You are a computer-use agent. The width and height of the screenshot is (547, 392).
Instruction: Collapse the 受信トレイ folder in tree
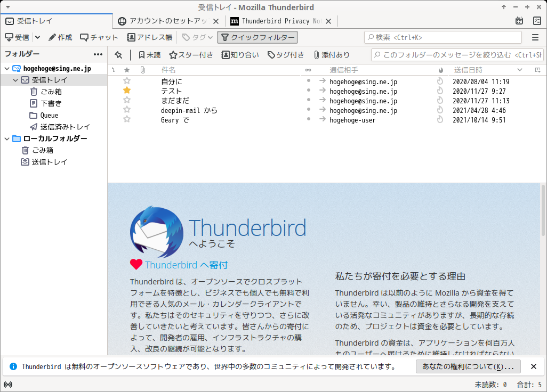[15, 80]
